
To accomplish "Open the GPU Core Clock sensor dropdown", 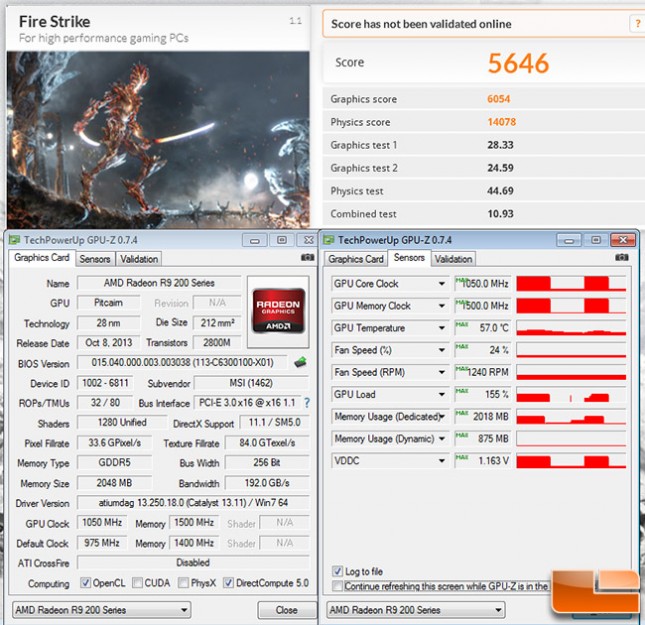I will point(441,283).
